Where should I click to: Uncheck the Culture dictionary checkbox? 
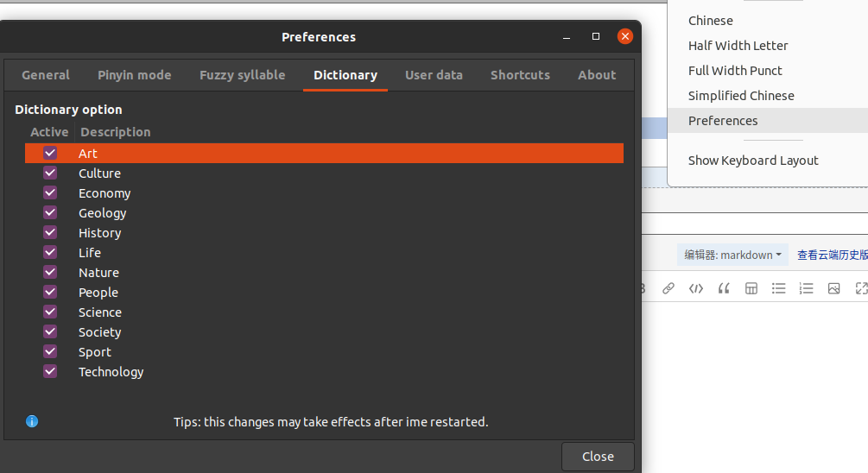50,173
